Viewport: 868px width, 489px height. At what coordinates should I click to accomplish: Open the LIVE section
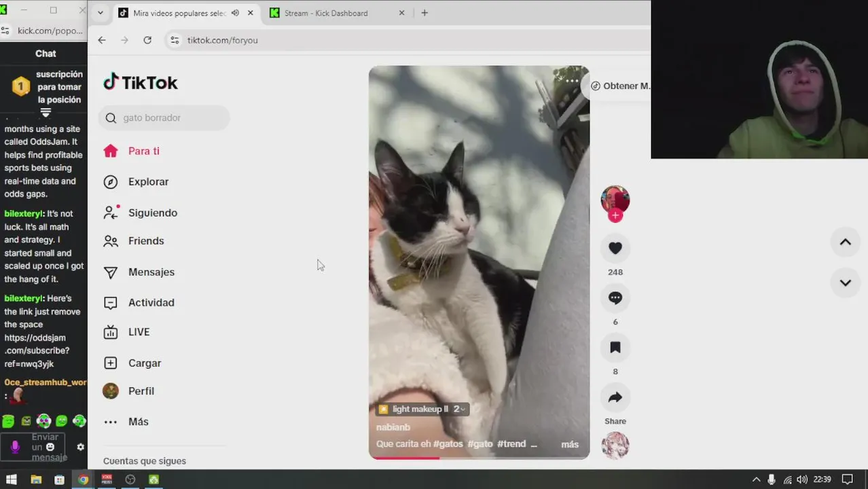click(x=126, y=332)
